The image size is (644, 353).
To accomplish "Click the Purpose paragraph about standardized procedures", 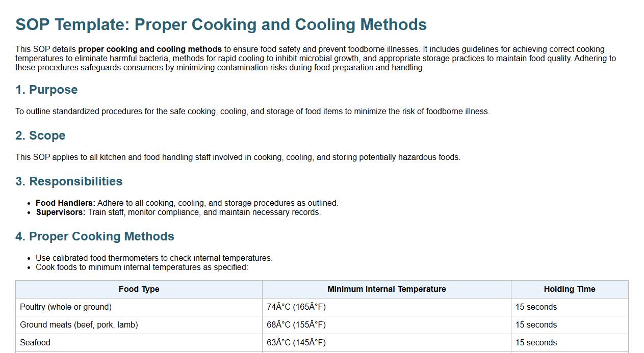I will tap(252, 111).
